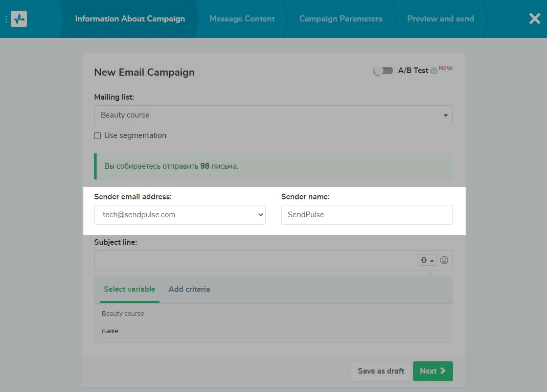Click the A/B Test help question icon
This screenshot has width=547, height=392.
coord(434,71)
